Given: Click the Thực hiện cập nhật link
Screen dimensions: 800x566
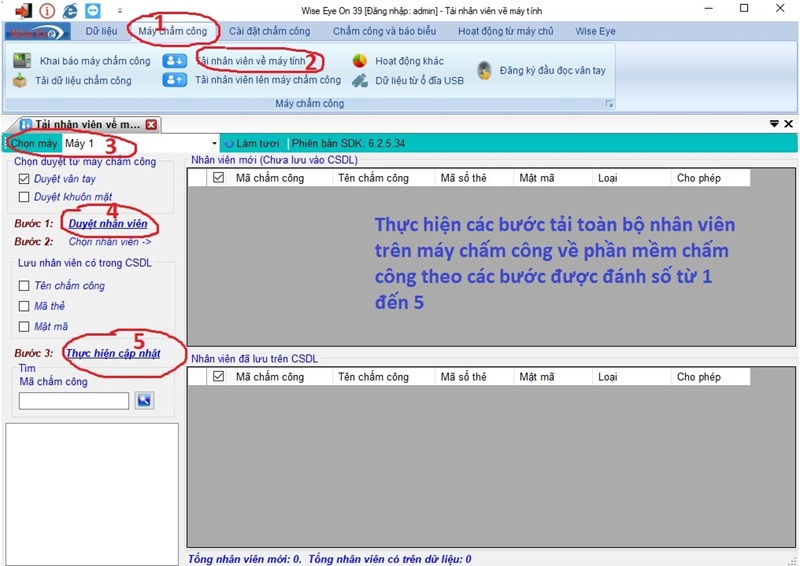Looking at the screenshot, I should coord(112,353).
